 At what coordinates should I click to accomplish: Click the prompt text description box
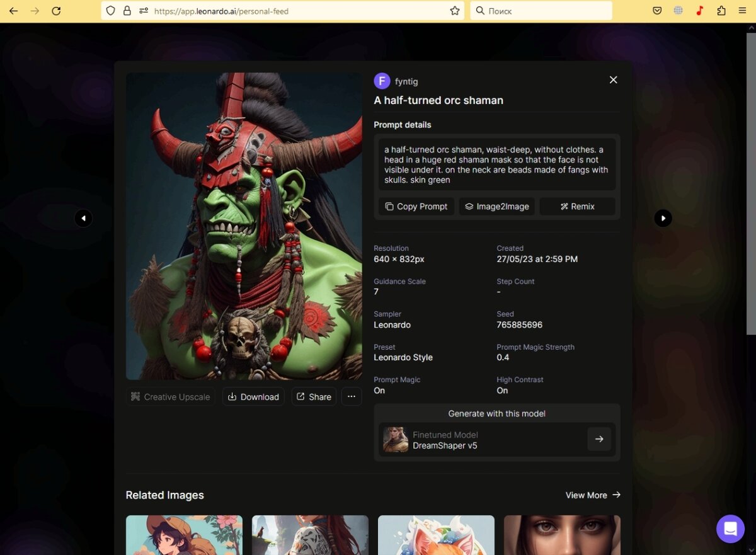click(x=497, y=164)
